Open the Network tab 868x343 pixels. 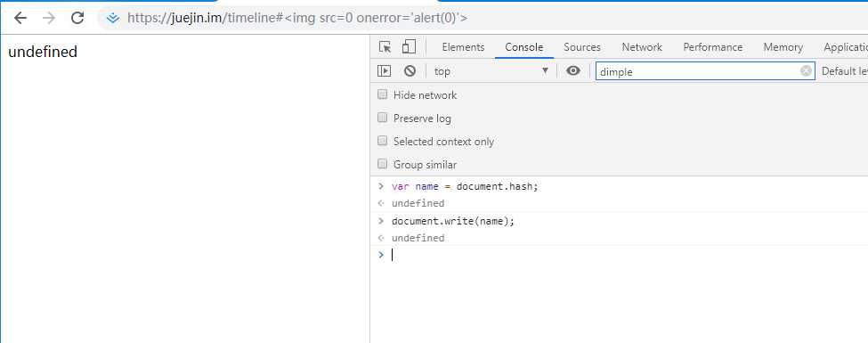click(x=642, y=47)
